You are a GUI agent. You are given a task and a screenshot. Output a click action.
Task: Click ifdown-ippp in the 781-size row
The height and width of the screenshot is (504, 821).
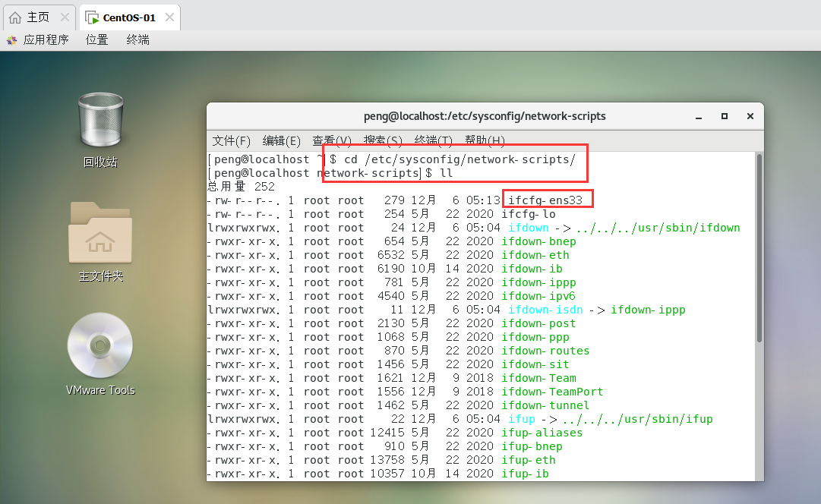tap(538, 282)
